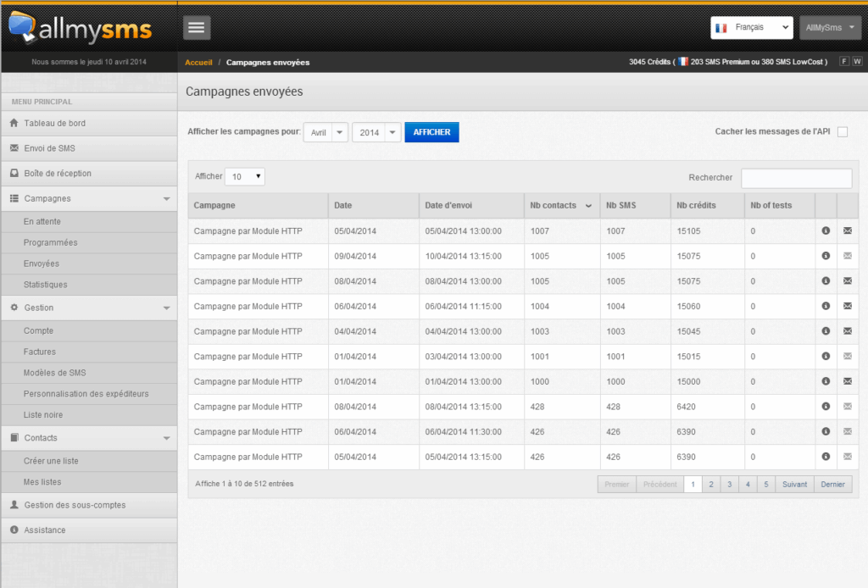Open Assistance menu item
Screen dimensions: 868x588
[x=89, y=530]
